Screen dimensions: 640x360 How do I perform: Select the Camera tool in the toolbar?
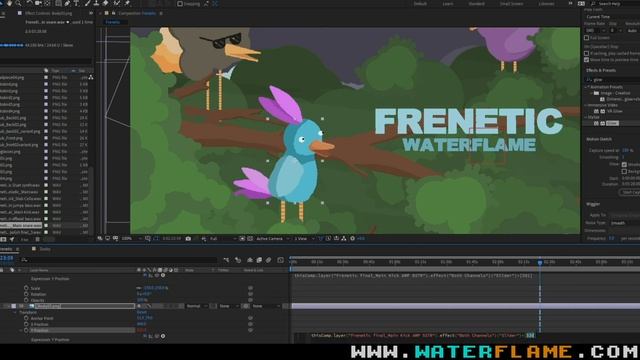coord(38,3)
